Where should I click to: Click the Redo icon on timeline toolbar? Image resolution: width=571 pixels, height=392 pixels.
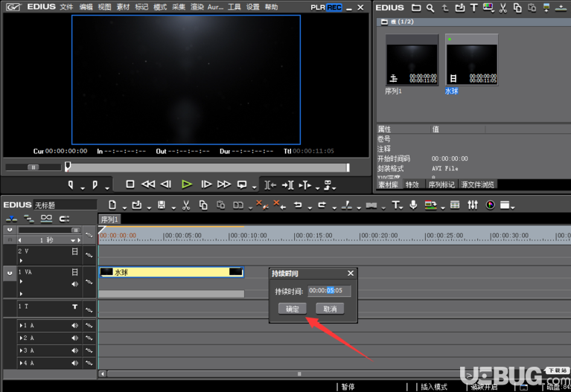pos(322,205)
